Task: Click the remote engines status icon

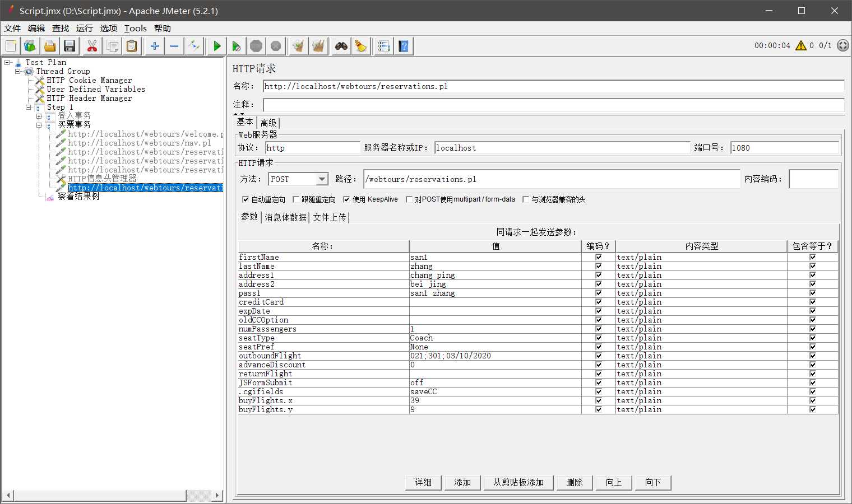Action: pos(843,45)
